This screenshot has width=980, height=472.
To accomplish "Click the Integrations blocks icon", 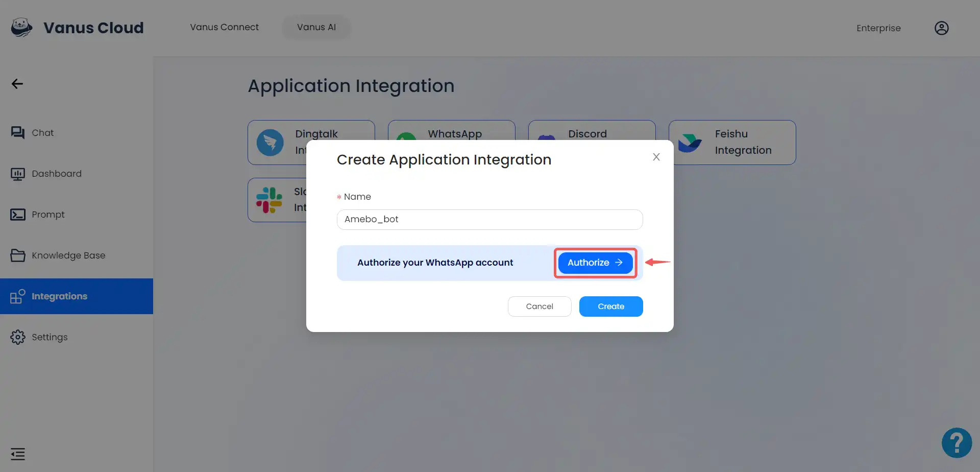I will coord(18,296).
